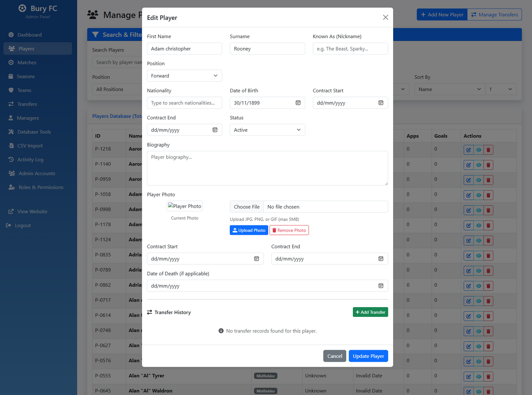Click the edit icon for player P-1218

[469, 150]
